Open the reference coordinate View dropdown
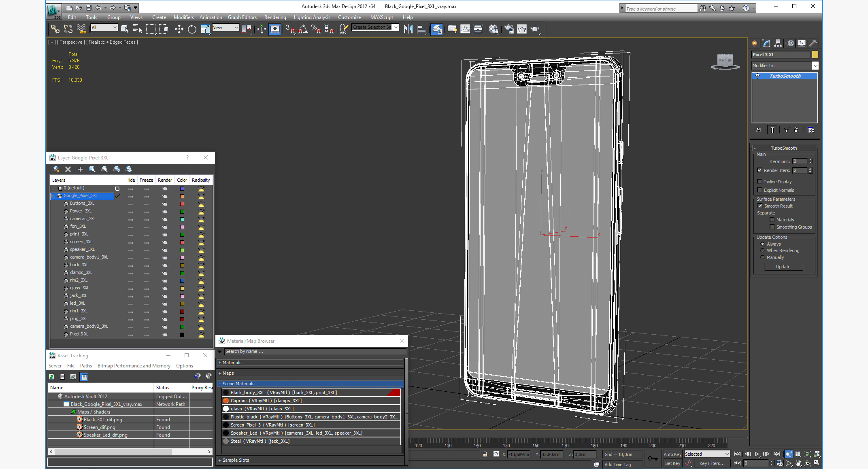 [226, 28]
